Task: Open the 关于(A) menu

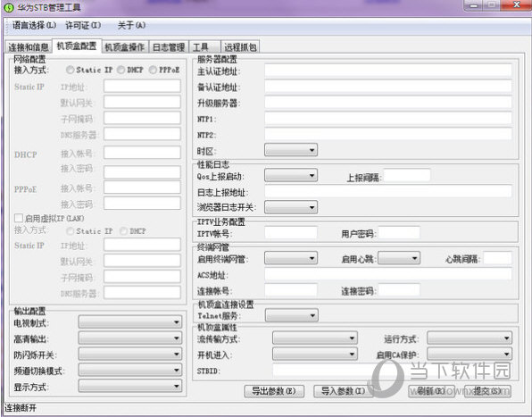Action: coord(131,25)
